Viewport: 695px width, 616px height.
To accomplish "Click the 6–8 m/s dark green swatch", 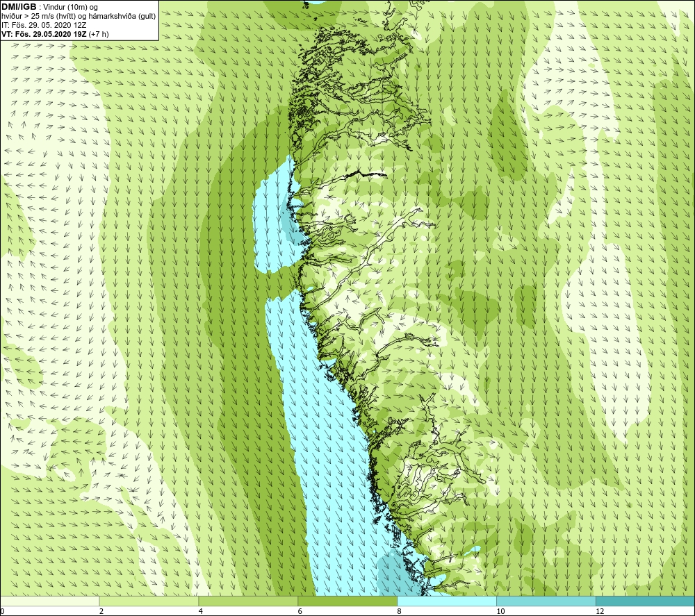I will pyautogui.click(x=347, y=601).
